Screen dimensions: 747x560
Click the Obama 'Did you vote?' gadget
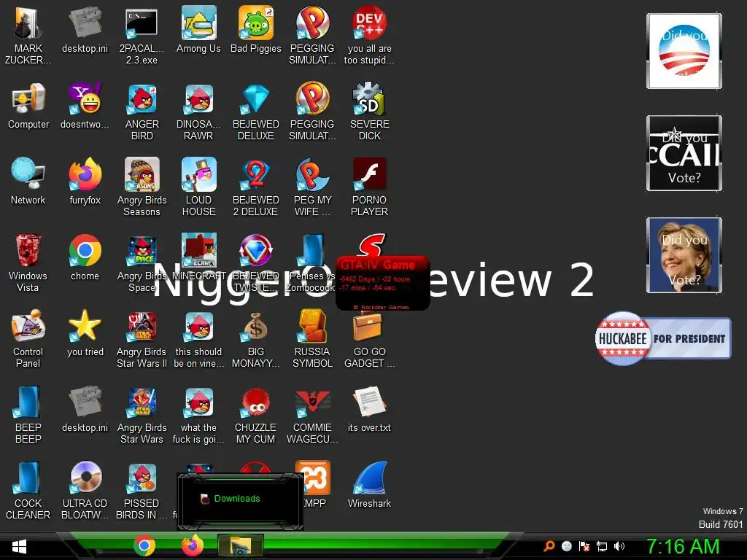point(684,51)
